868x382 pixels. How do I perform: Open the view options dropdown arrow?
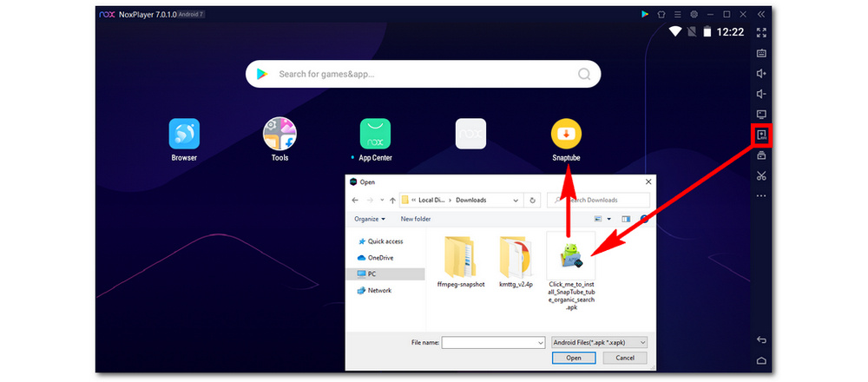click(x=609, y=219)
